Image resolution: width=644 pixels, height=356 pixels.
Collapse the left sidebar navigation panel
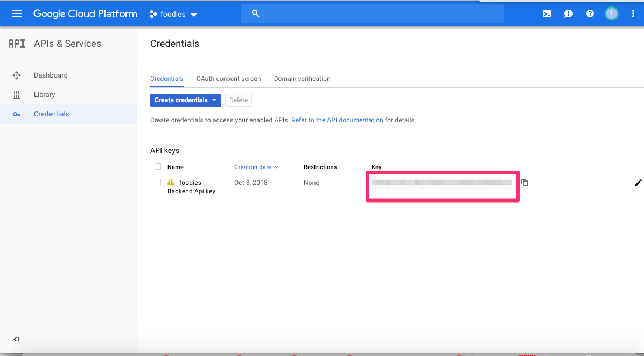[16, 339]
